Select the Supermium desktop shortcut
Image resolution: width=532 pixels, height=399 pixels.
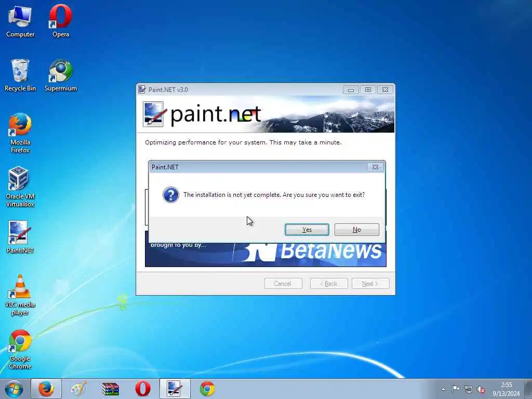[61, 75]
